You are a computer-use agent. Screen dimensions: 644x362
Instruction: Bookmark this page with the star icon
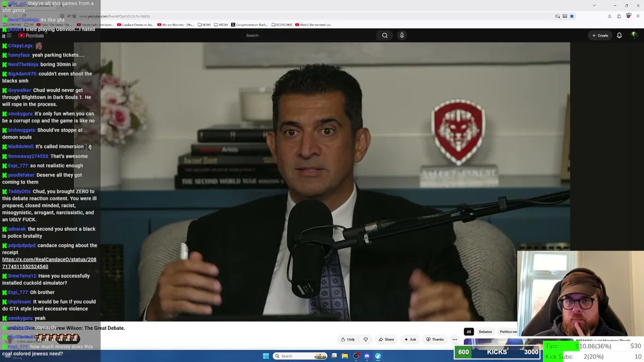[572, 16]
